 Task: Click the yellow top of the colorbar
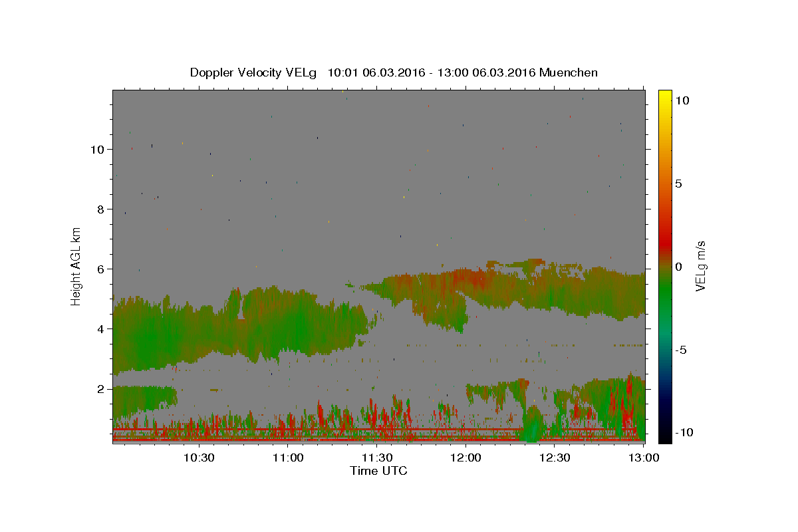(x=665, y=94)
